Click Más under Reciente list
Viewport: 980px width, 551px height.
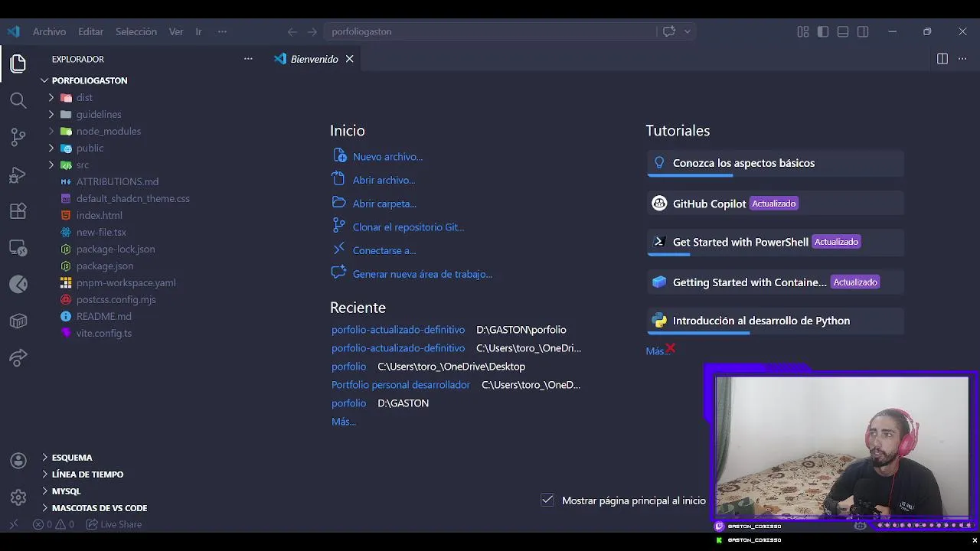344,422
